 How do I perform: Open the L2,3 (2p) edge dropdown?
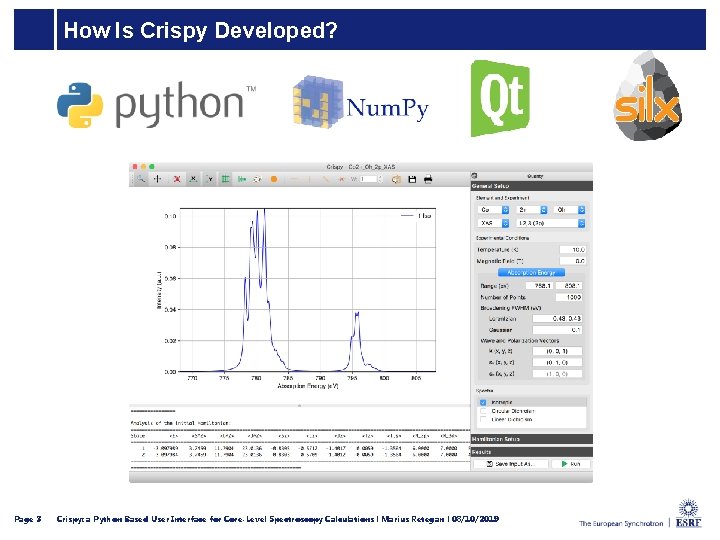(550, 223)
